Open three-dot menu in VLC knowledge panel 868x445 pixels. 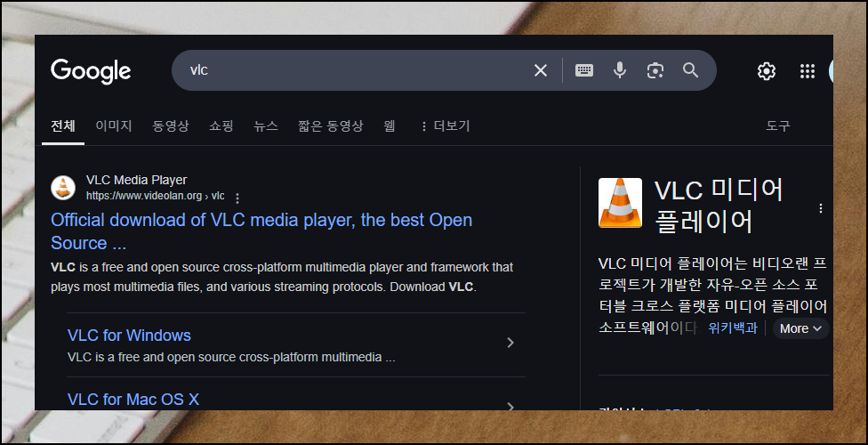pyautogui.click(x=820, y=208)
